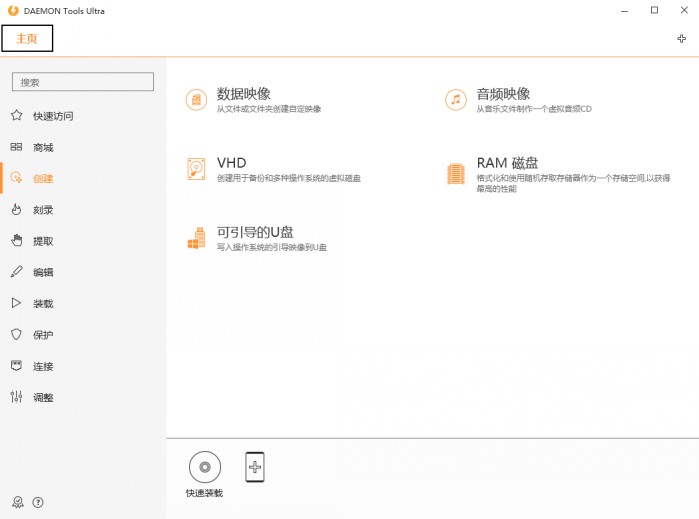Screen dimensions: 699x519
Task: Choose 可引导的U盘 bootable USB
Action: click(x=255, y=232)
